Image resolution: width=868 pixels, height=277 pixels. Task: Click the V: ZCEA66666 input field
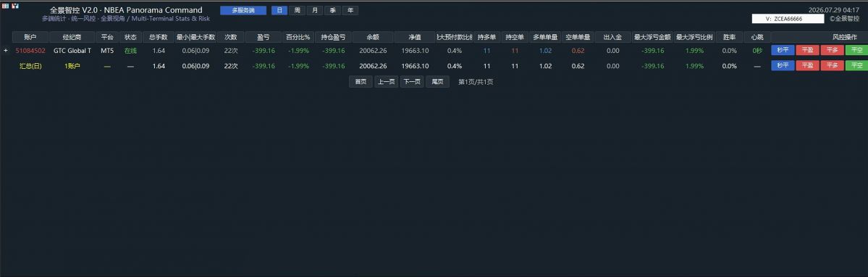click(x=788, y=18)
